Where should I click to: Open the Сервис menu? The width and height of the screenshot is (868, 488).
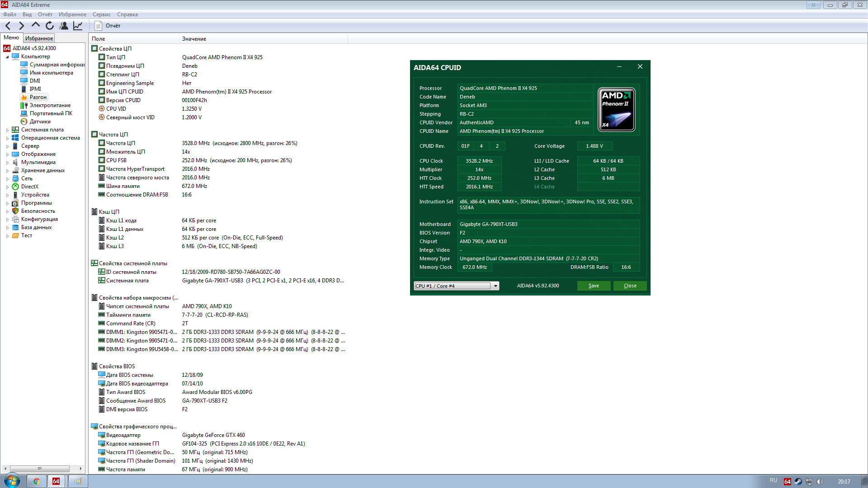(101, 14)
